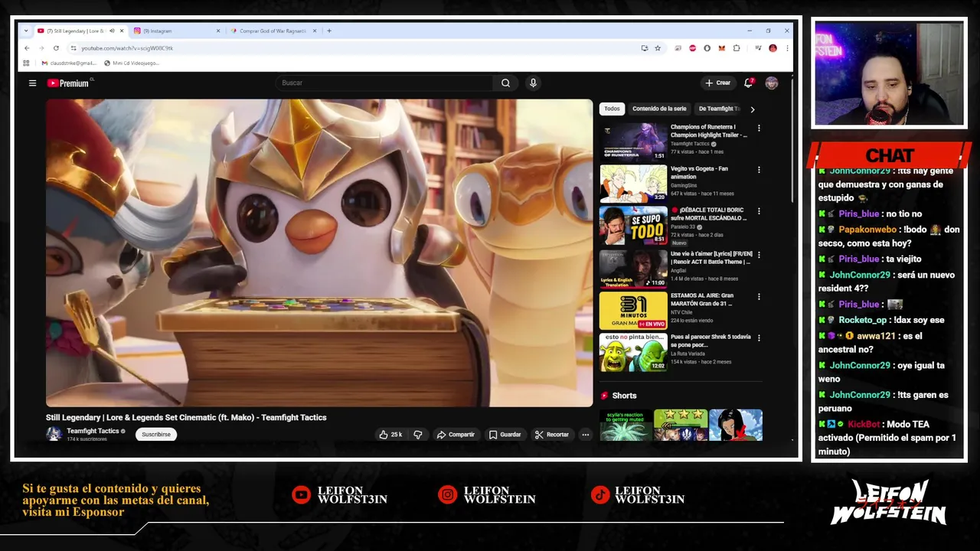The image size is (980, 551).
Task: Open the Teamfight Tactics channel avatar
Action: pyautogui.click(x=54, y=434)
